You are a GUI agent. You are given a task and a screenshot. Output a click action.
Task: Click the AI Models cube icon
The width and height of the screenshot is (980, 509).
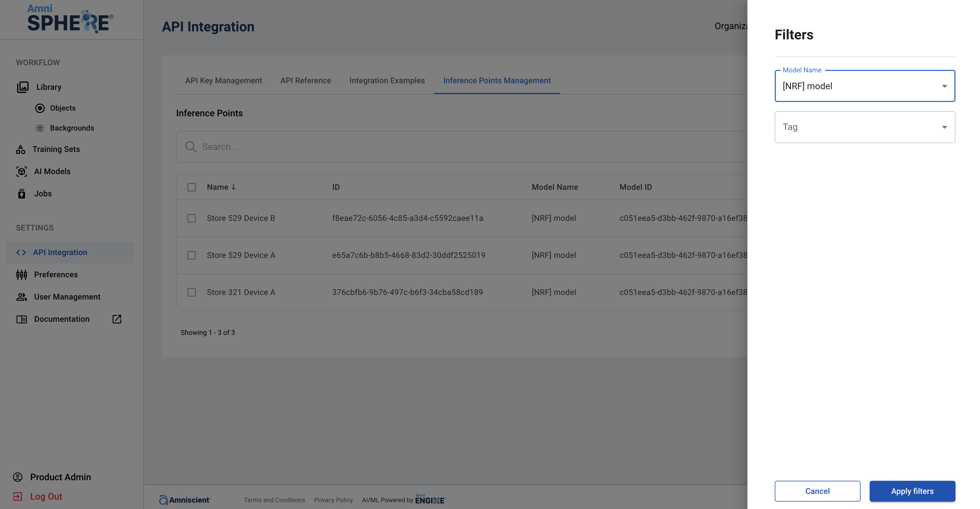click(22, 172)
